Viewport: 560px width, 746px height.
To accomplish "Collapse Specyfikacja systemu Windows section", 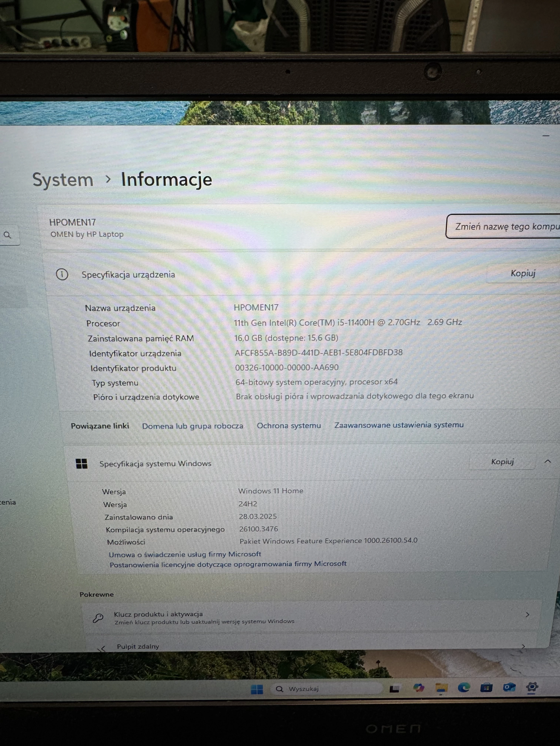I will coord(548,461).
